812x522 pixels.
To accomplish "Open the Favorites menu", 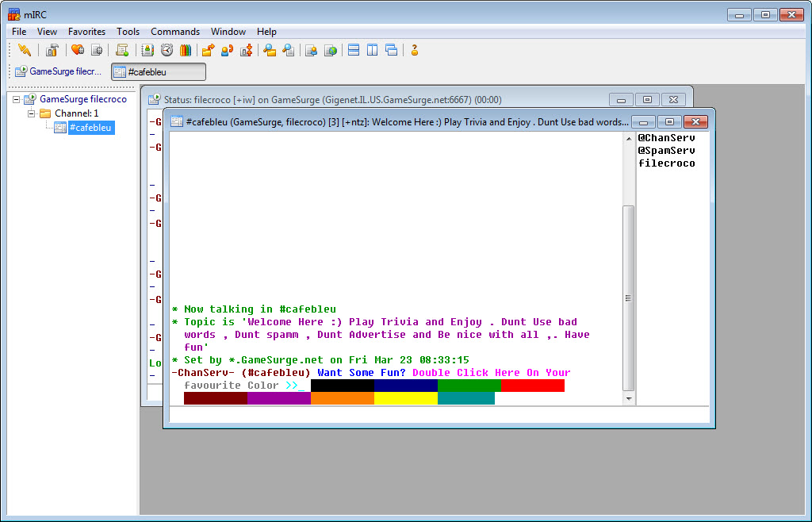I will (86, 32).
